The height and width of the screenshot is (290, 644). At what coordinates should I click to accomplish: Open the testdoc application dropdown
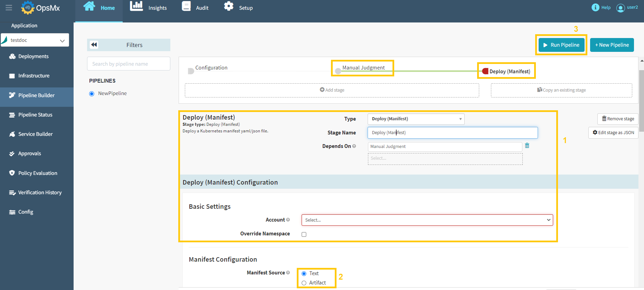(35, 40)
